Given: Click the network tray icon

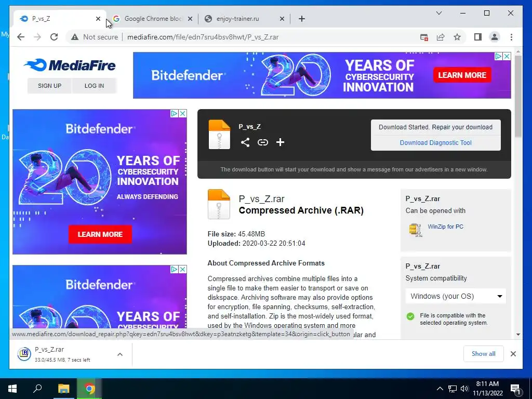Looking at the screenshot, I should [x=453, y=389].
